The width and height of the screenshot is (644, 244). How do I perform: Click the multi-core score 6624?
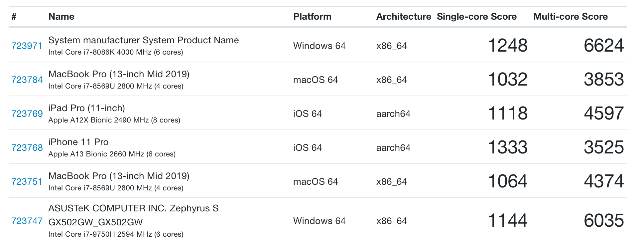pyautogui.click(x=603, y=46)
